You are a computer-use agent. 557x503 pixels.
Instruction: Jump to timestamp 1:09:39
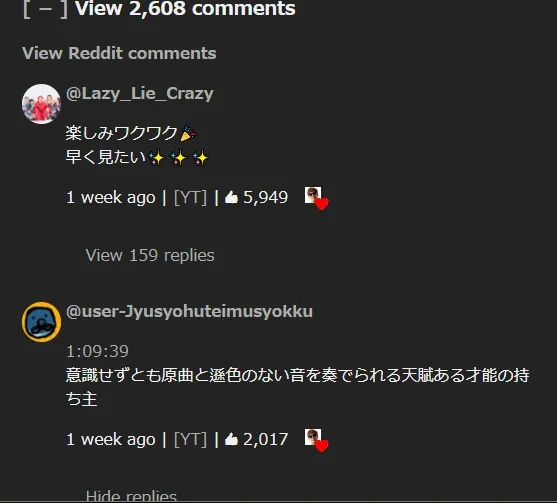[x=97, y=351]
